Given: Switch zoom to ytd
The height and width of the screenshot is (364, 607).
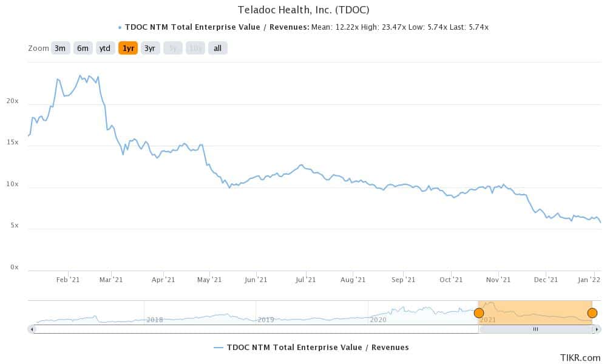Looking at the screenshot, I should click(x=105, y=49).
